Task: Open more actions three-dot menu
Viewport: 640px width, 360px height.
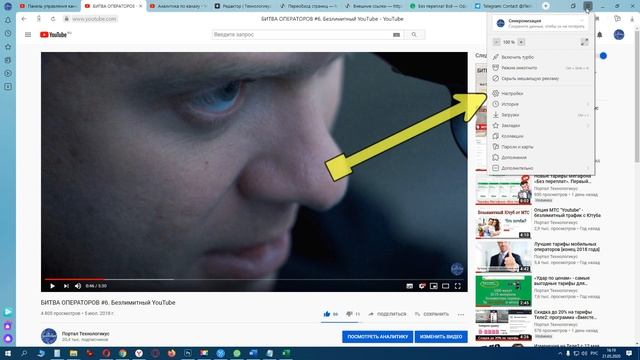Action: coord(461,314)
